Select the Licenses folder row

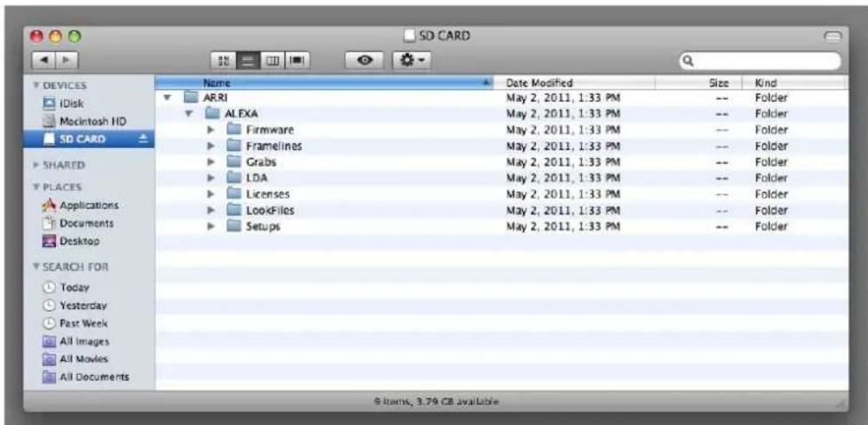pos(501,194)
